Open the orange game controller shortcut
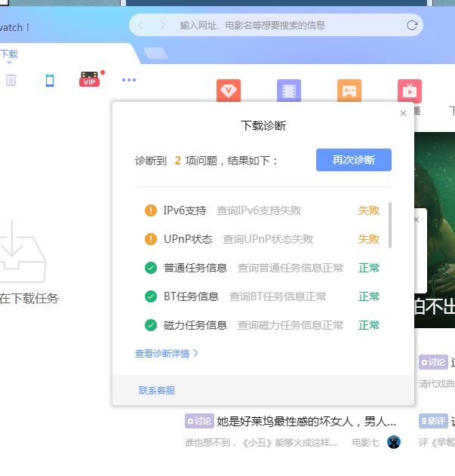 (x=349, y=91)
